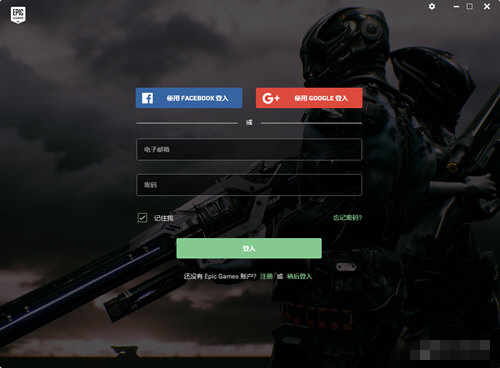The height and width of the screenshot is (368, 500).
Task: Click the email address input field
Action: [249, 149]
